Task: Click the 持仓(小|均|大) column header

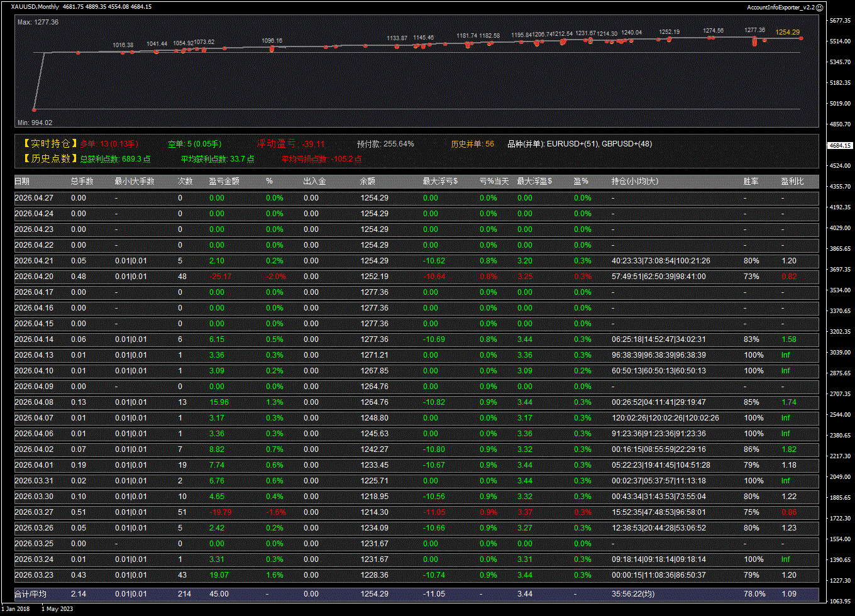Action: point(636,181)
